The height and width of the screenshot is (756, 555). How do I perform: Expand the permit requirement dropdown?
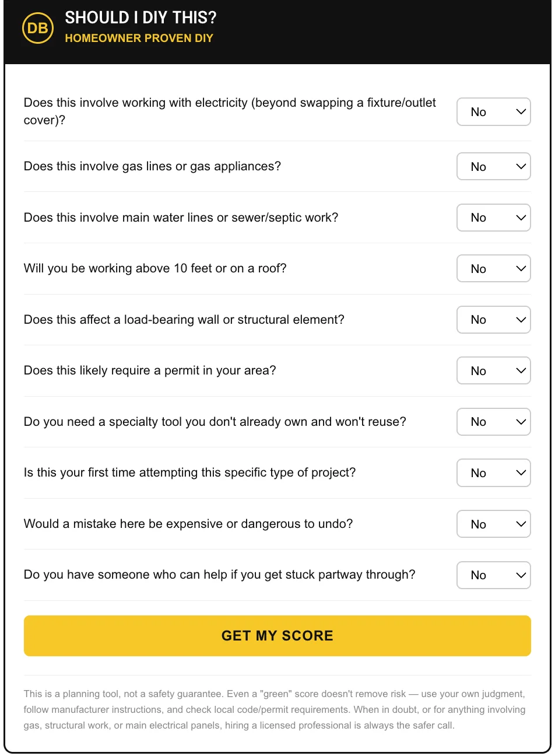tap(493, 371)
